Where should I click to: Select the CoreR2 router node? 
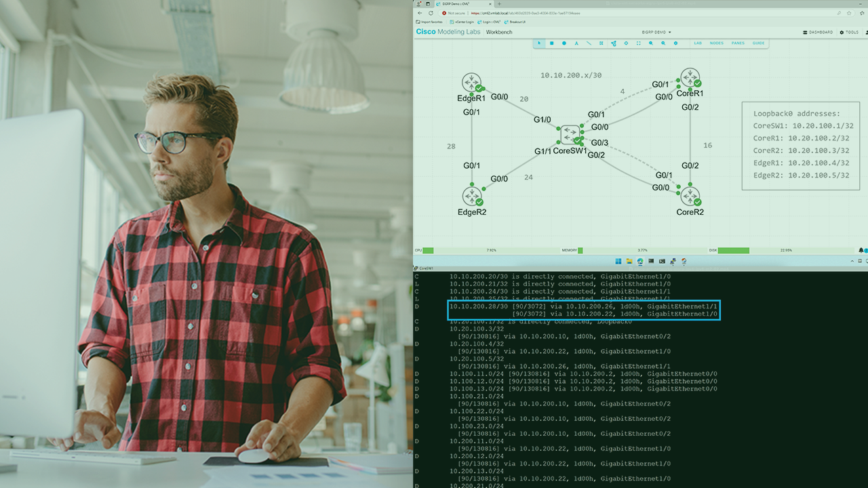coord(690,196)
